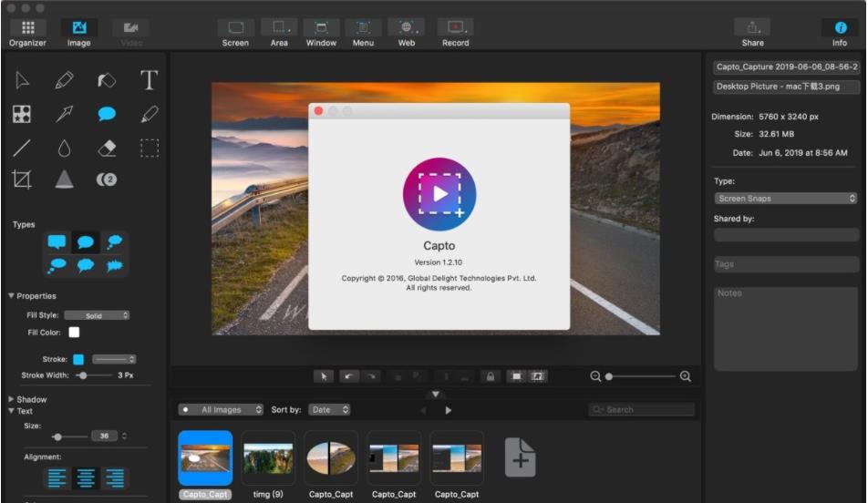Adjust the Stroke Width slider

[x=92, y=375]
